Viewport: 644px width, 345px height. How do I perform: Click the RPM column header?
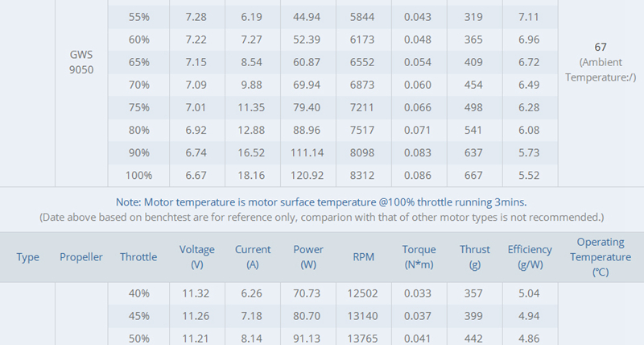363,257
